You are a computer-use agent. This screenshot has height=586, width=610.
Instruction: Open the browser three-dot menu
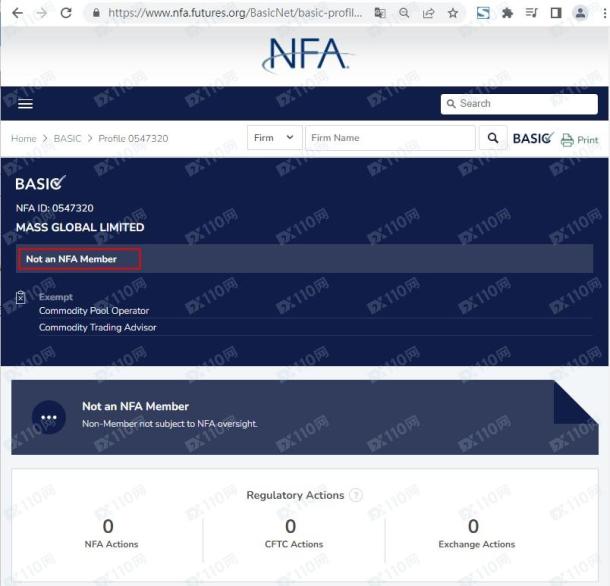[604, 13]
